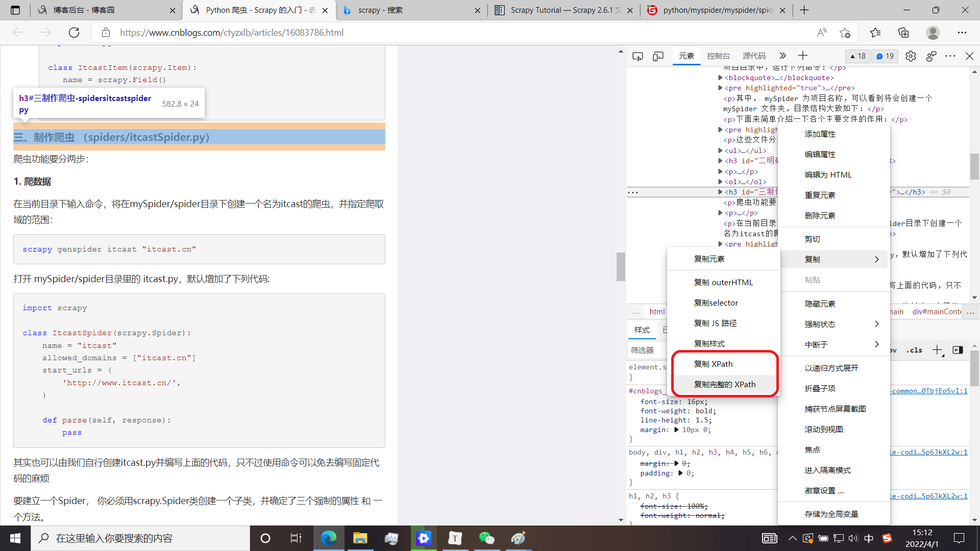Click the Read aloud icon
The image size is (980, 551).
click(822, 33)
